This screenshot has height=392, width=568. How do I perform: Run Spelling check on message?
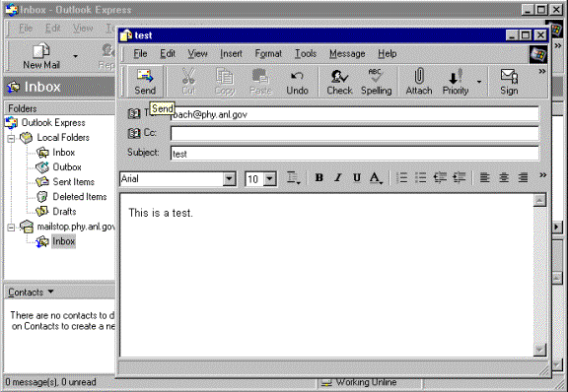[x=376, y=82]
